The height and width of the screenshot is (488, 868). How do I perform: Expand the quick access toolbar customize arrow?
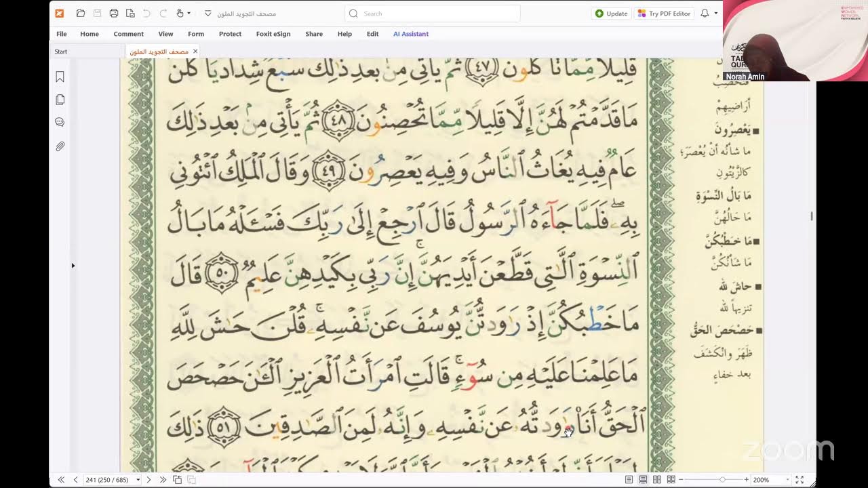208,14
